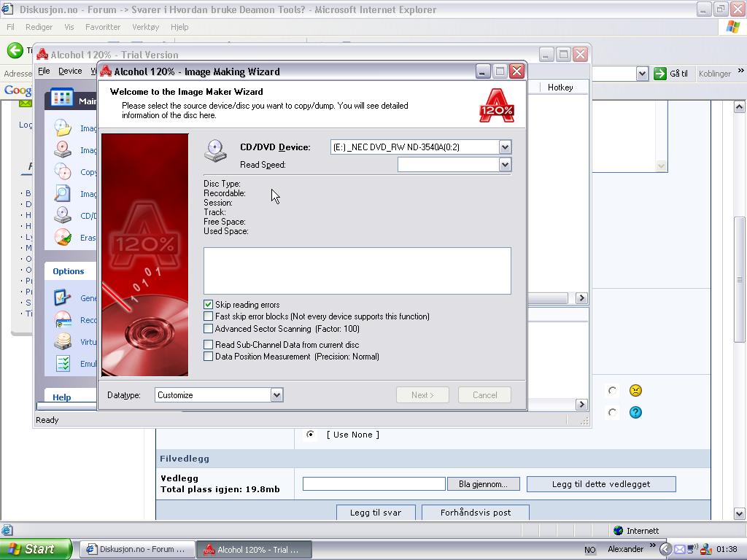
Task: Enable Read Sub-Channel Data checkbox
Action: click(x=208, y=344)
